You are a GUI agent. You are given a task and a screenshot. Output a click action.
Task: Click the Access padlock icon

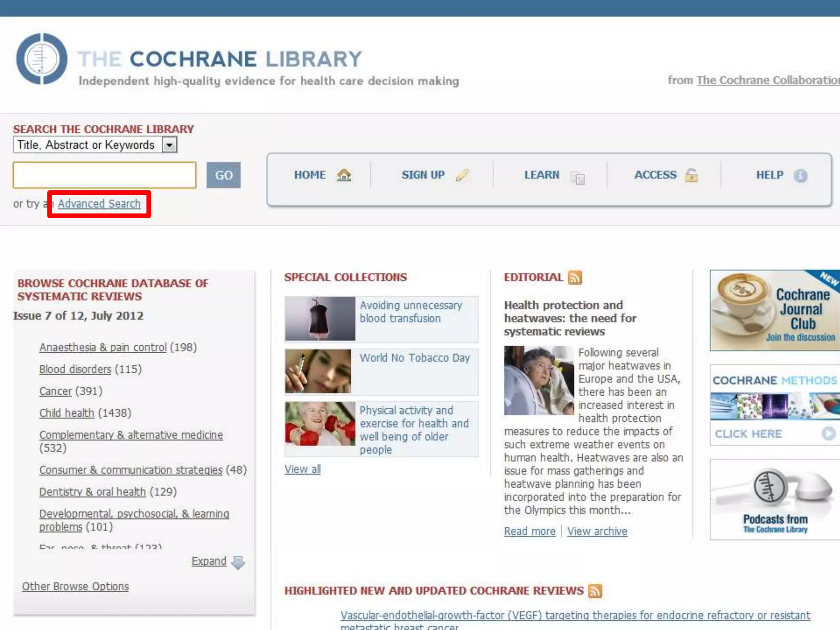(691, 175)
